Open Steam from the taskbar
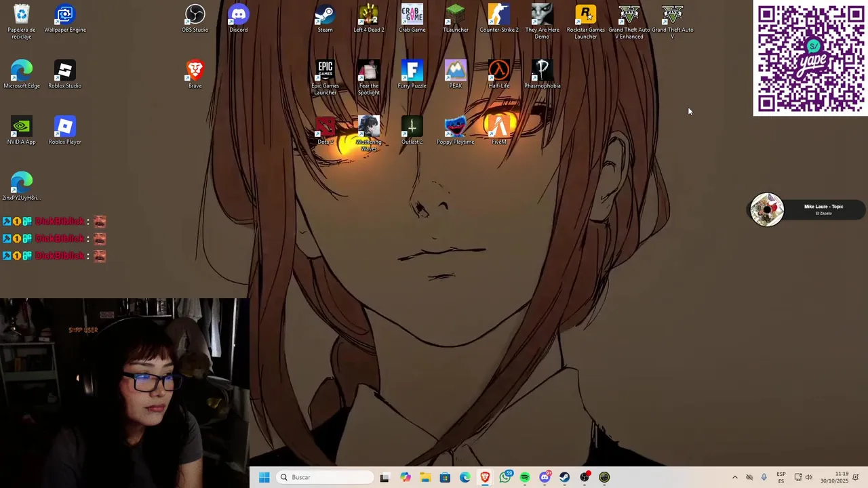The height and width of the screenshot is (488, 868). [564, 477]
